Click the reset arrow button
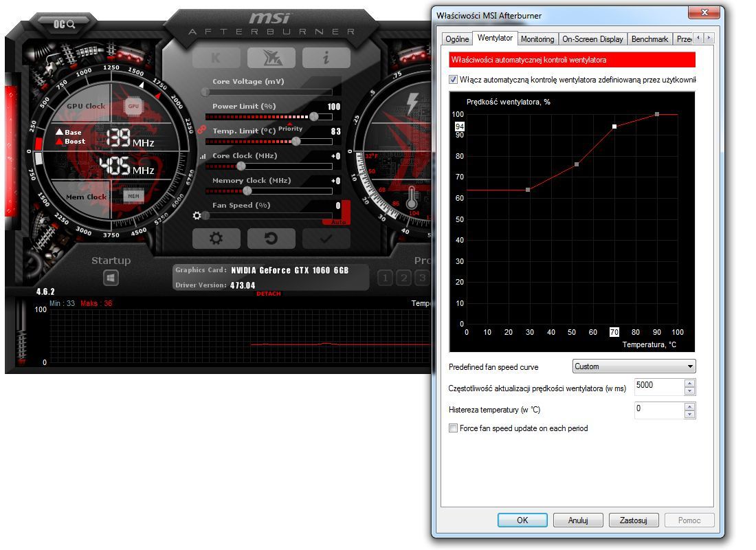756x550 pixels. tap(271, 239)
